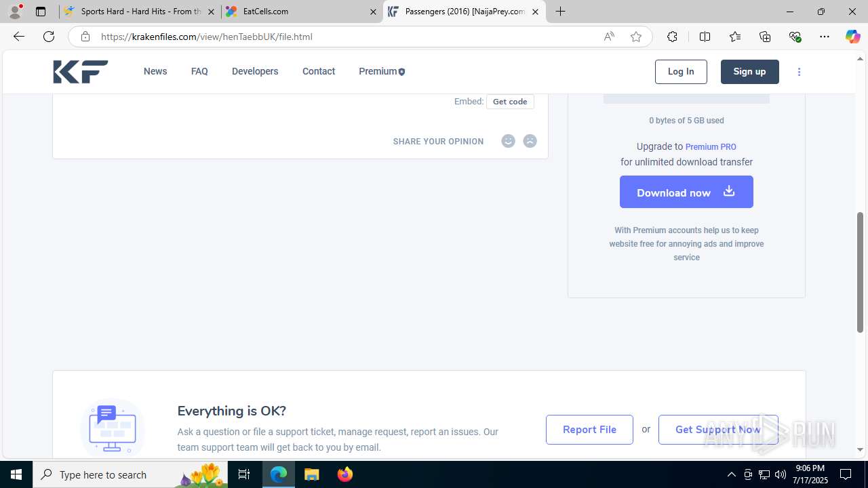Open the Browser essentials heart icon

tap(795, 37)
